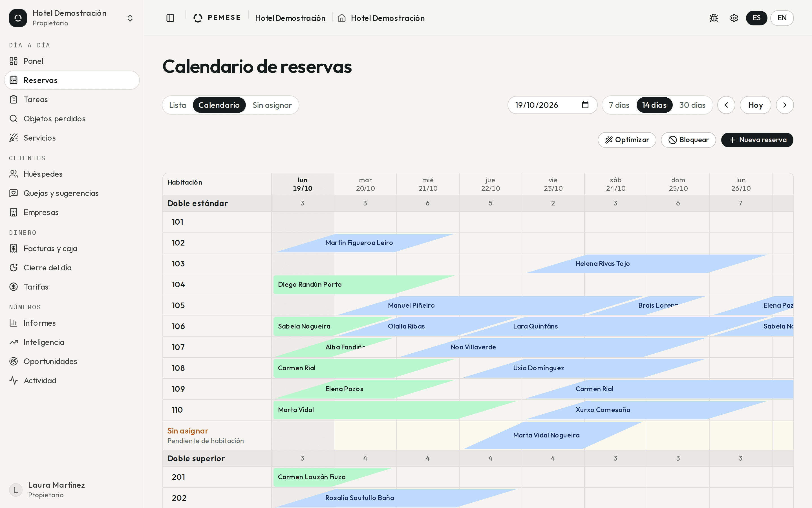Click the calendar picker icon in date field
The image size is (812, 508).
coord(585,105)
